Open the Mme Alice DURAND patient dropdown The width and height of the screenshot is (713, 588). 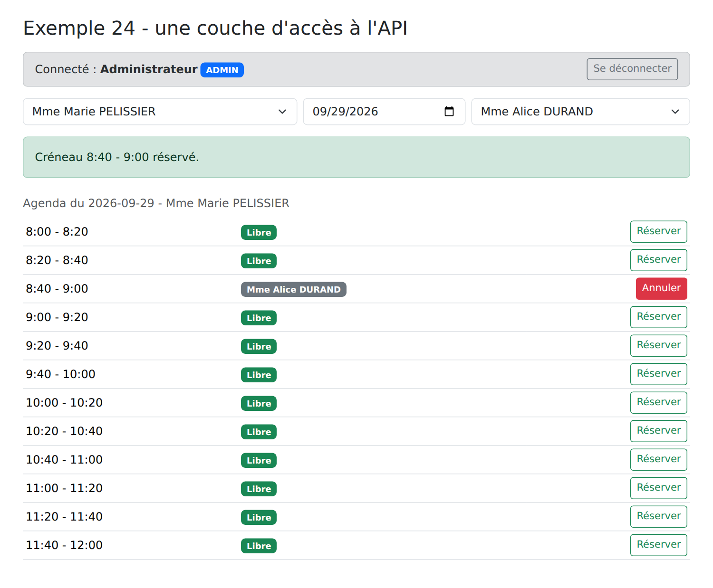[580, 112]
